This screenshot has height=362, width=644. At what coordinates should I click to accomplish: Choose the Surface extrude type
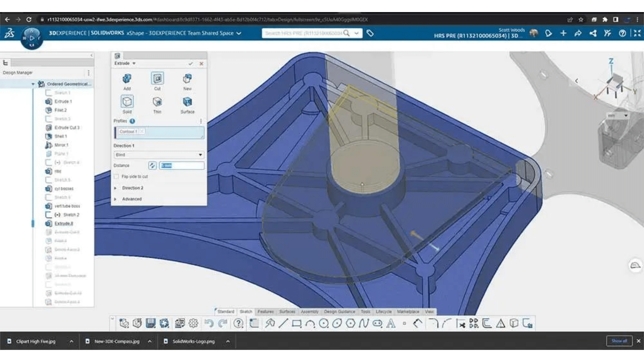pyautogui.click(x=187, y=105)
